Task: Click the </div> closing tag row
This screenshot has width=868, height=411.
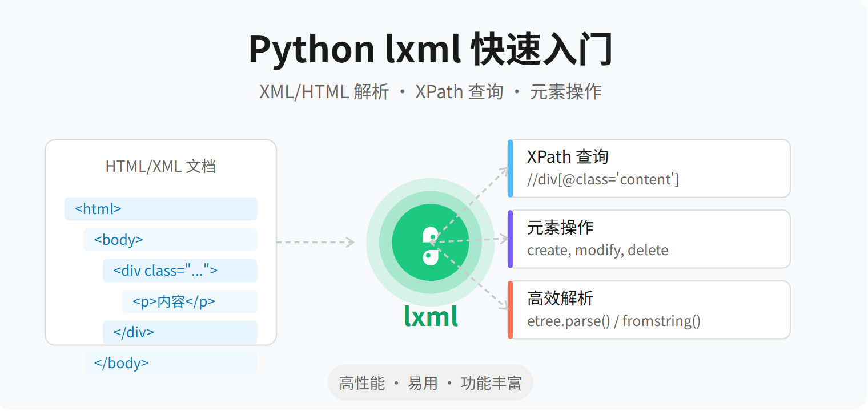Action: 180,332
